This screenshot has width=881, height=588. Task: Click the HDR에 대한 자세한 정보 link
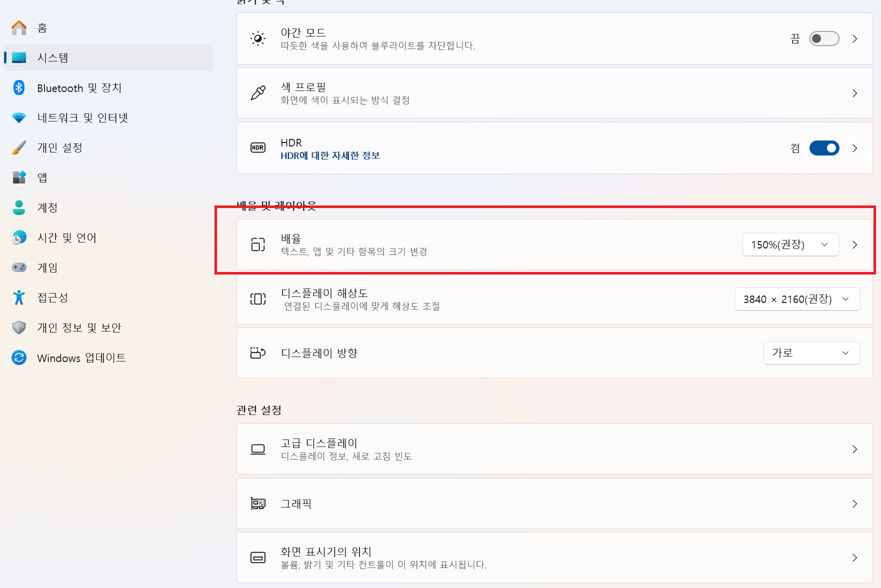tap(330, 155)
